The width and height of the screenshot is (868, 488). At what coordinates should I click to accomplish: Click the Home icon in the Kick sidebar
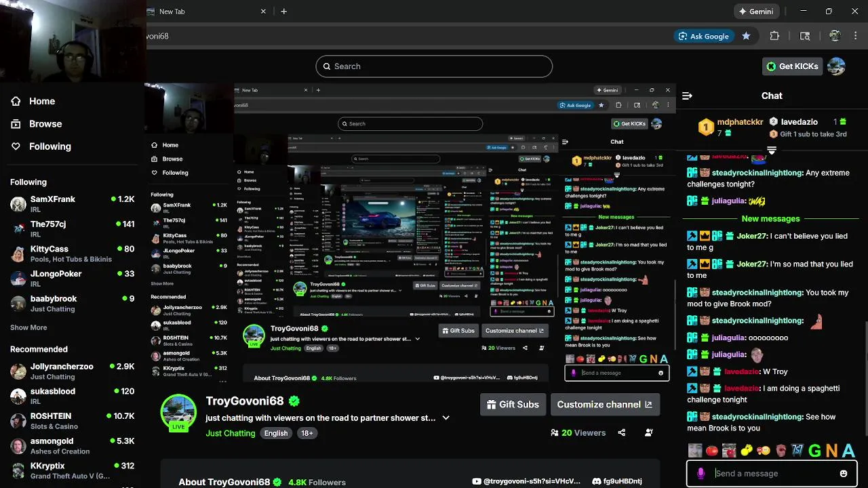pos(16,101)
